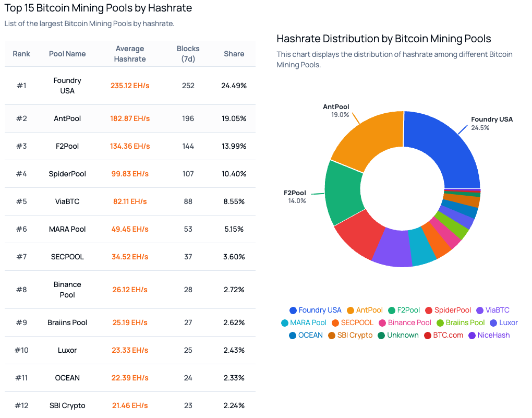Click the Foundry USA 24.5% chart label
532x418 pixels.
point(492,123)
